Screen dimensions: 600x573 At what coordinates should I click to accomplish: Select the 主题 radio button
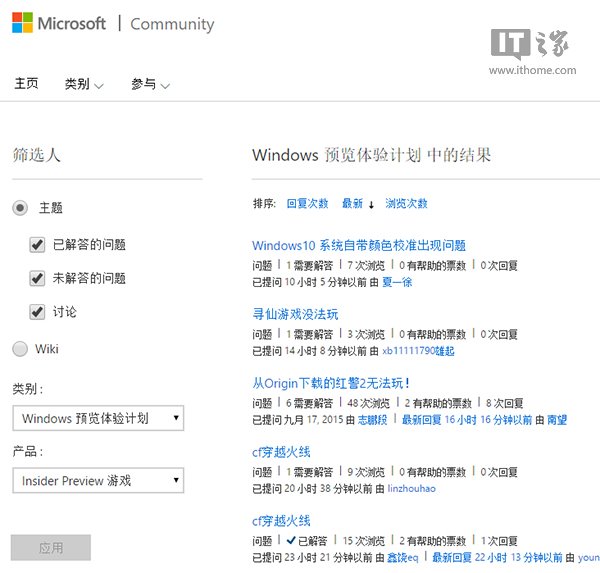coord(20,208)
